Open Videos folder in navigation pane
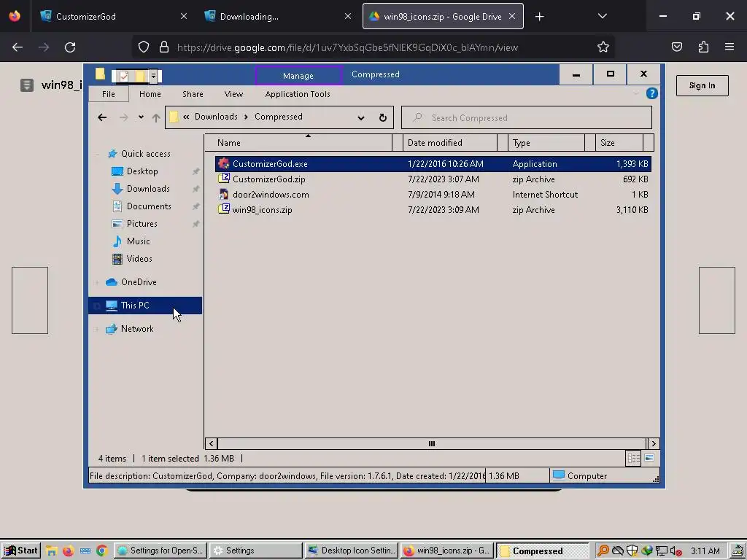747x560 pixels. tap(139, 259)
